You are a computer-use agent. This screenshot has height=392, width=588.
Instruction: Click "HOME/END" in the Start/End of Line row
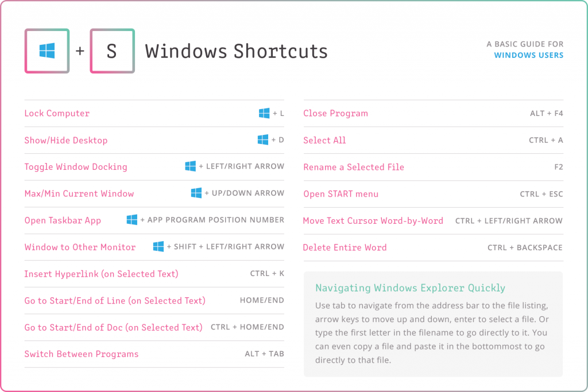(262, 300)
